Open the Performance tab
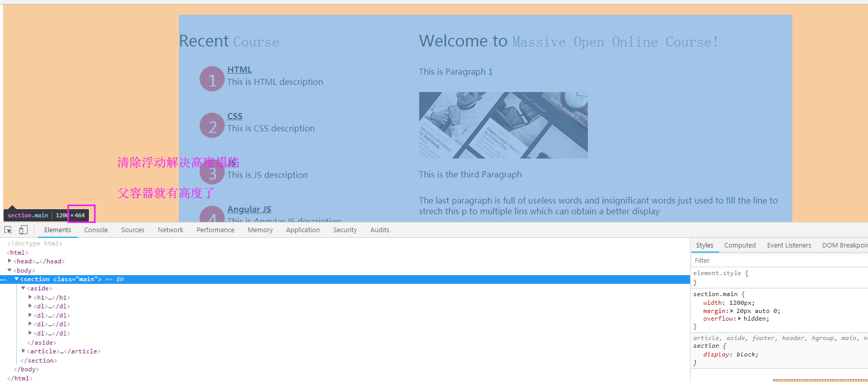Viewport: 868px width, 382px height. coord(216,230)
